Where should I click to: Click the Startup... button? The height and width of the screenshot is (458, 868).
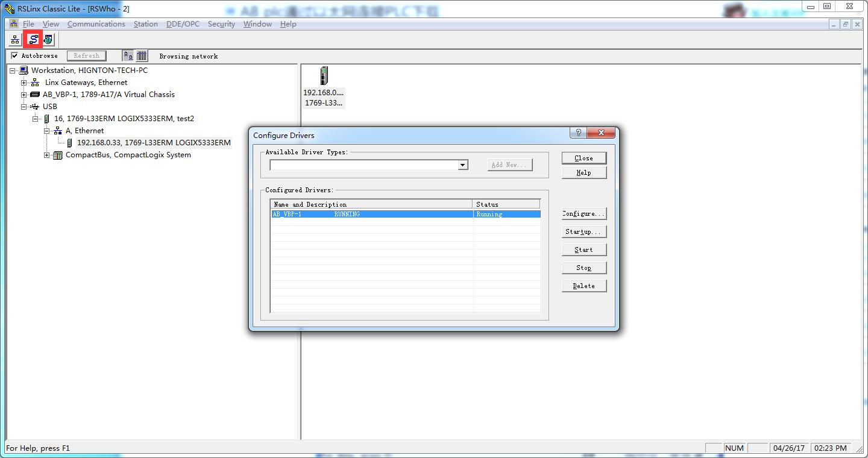coord(583,232)
